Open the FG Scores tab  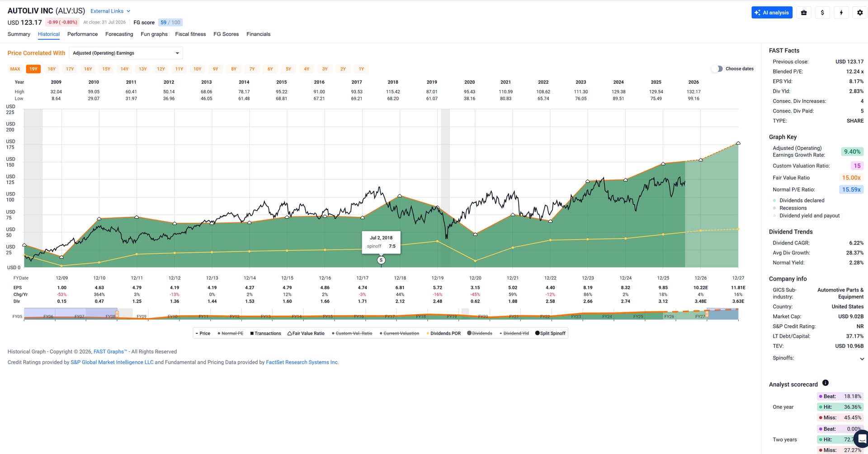coord(226,34)
